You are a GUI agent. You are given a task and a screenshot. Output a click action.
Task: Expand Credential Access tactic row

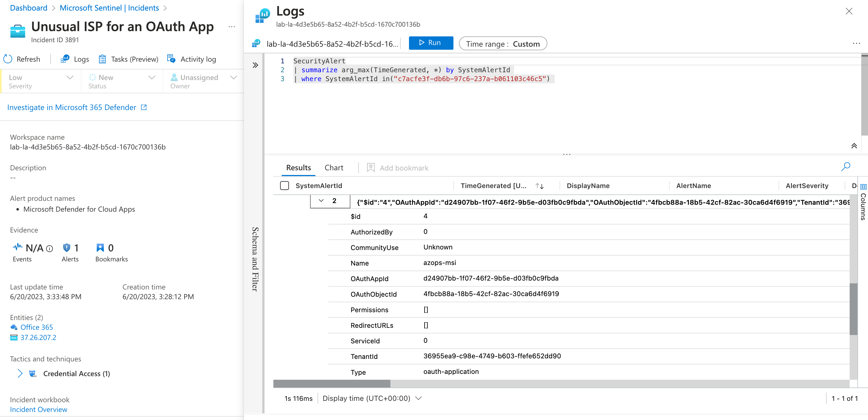[20, 373]
